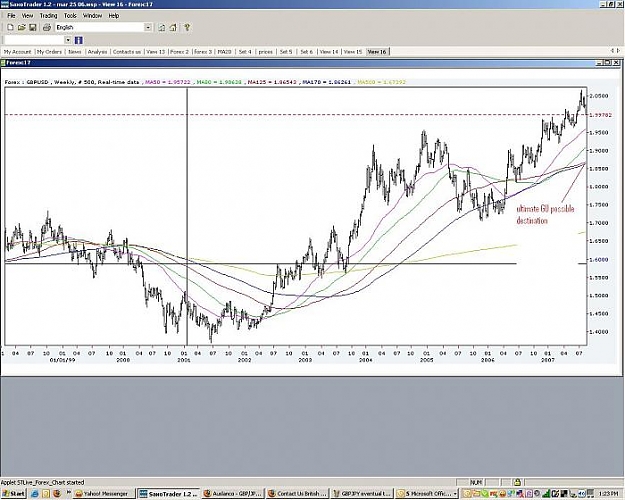Click the chart-style toolbar icon after the language box
Screen dimensions: 625x500
(x=161, y=28)
